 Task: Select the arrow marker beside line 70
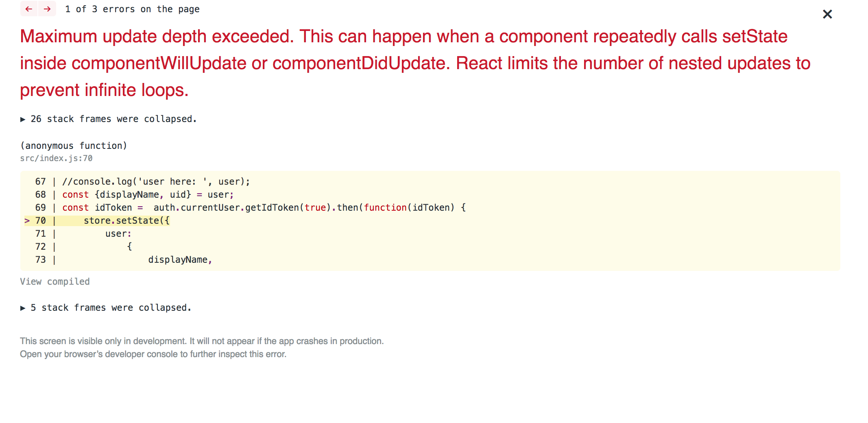27,220
